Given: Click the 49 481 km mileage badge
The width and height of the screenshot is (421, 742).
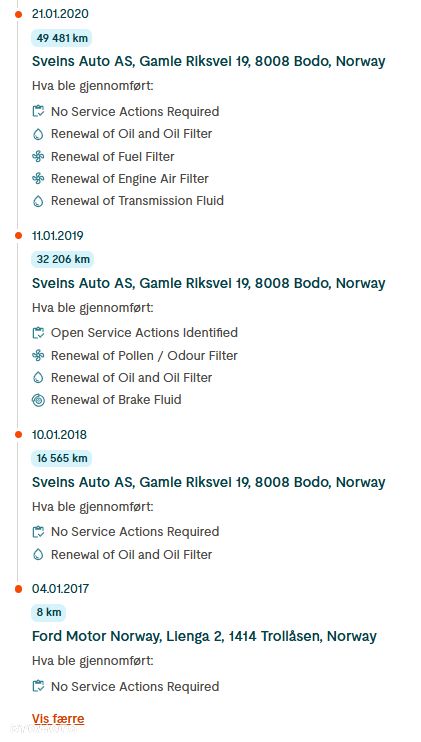Looking at the screenshot, I should 62,38.
